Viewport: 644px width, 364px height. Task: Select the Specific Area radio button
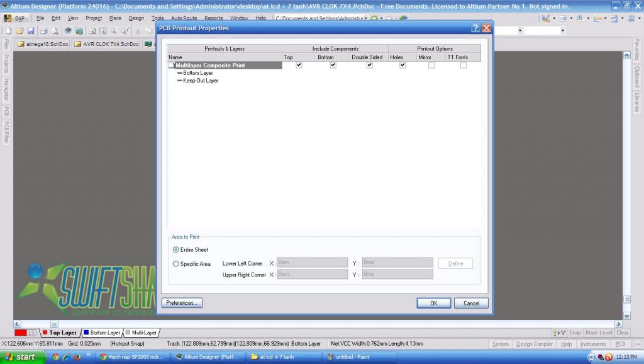tap(176, 264)
